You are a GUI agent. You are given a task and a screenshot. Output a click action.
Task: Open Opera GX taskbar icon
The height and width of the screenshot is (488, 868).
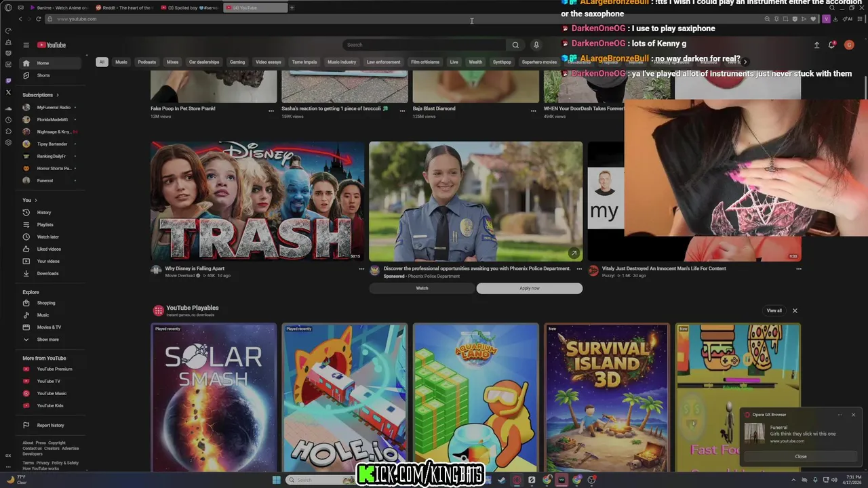coord(517,480)
